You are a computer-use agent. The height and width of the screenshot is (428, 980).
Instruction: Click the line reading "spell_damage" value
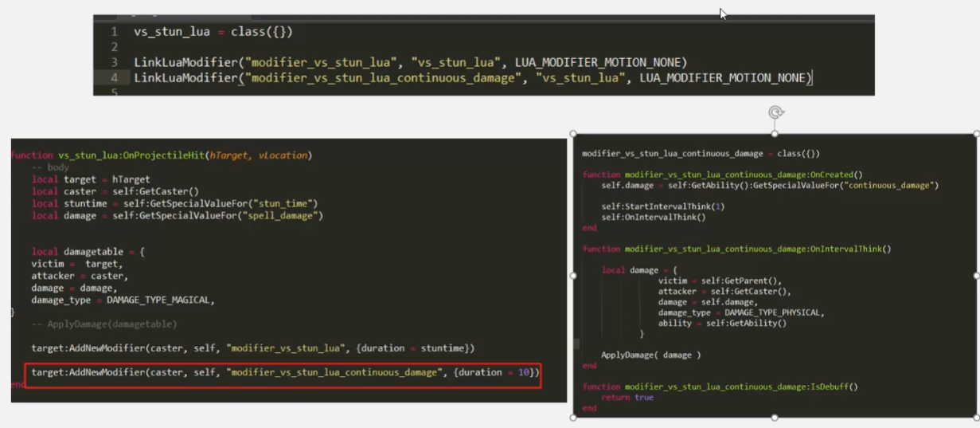178,215
